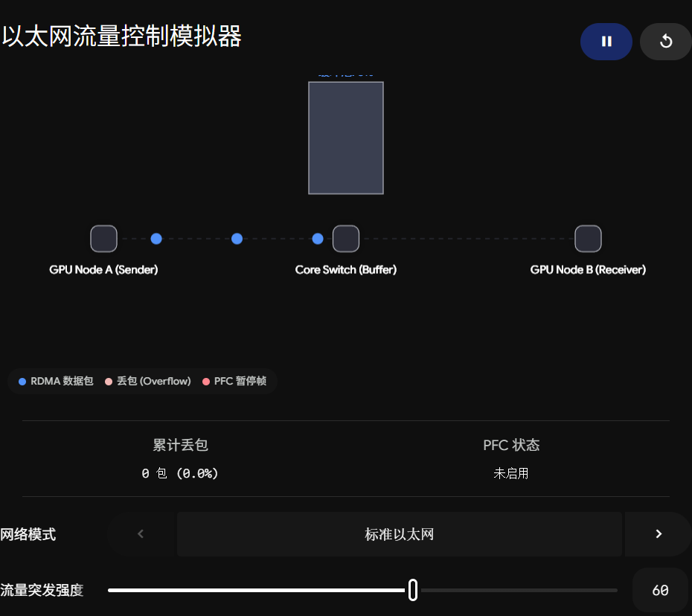
Task: Click the Core Switch buffer node icon
Action: point(346,239)
